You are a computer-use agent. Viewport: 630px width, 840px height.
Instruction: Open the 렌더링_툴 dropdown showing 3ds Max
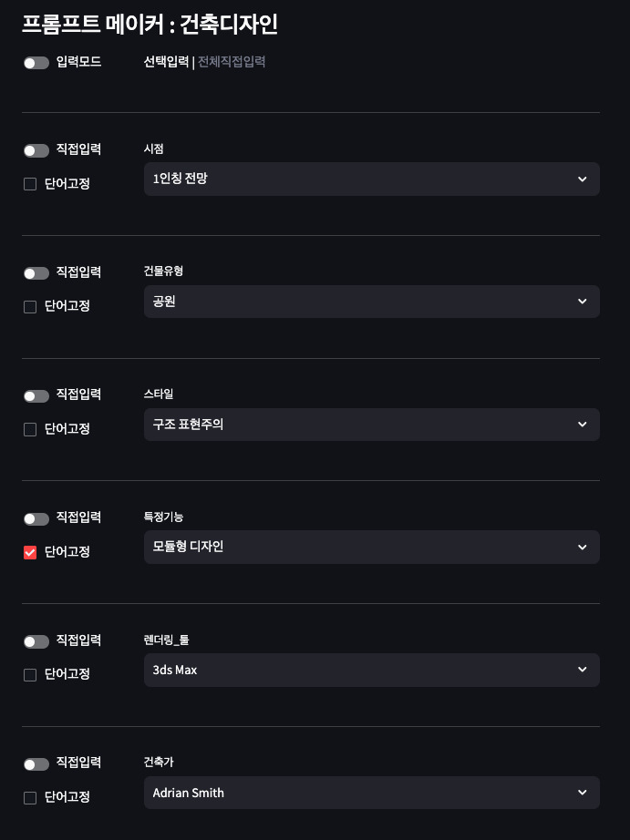click(372, 670)
